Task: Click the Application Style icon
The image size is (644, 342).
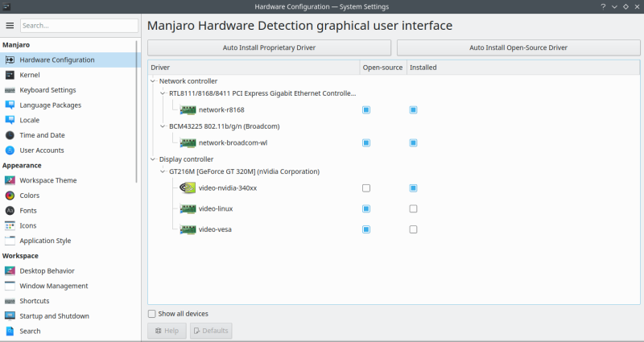Action: (x=10, y=241)
